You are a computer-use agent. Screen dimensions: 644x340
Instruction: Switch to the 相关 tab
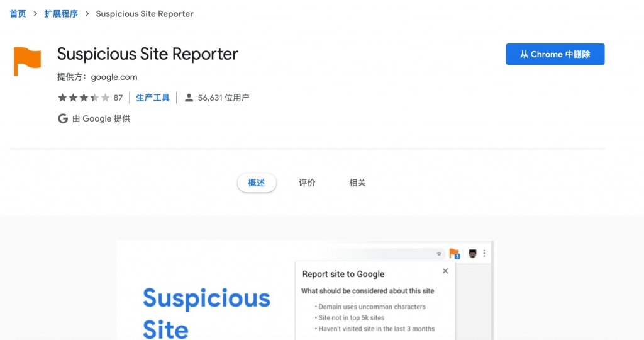click(x=357, y=183)
